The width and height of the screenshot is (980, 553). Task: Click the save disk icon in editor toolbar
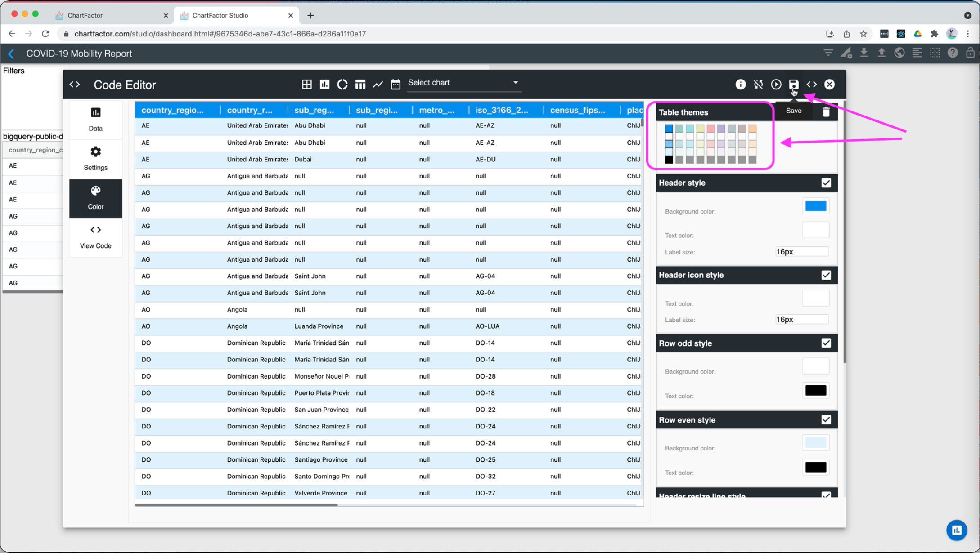pyautogui.click(x=793, y=85)
